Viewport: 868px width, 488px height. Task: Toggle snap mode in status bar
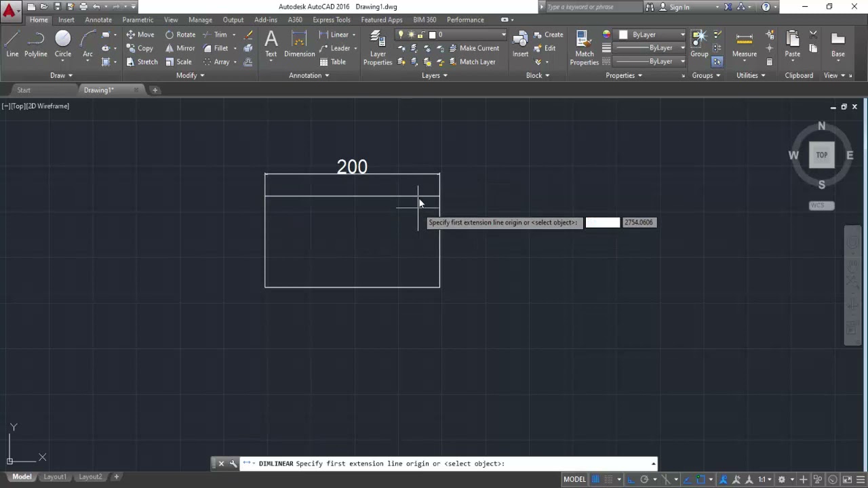[x=608, y=479]
